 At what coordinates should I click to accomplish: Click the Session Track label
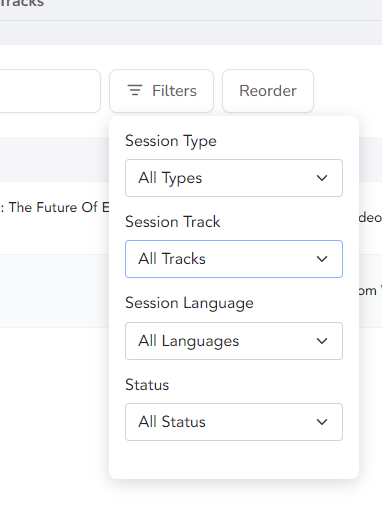click(x=173, y=222)
